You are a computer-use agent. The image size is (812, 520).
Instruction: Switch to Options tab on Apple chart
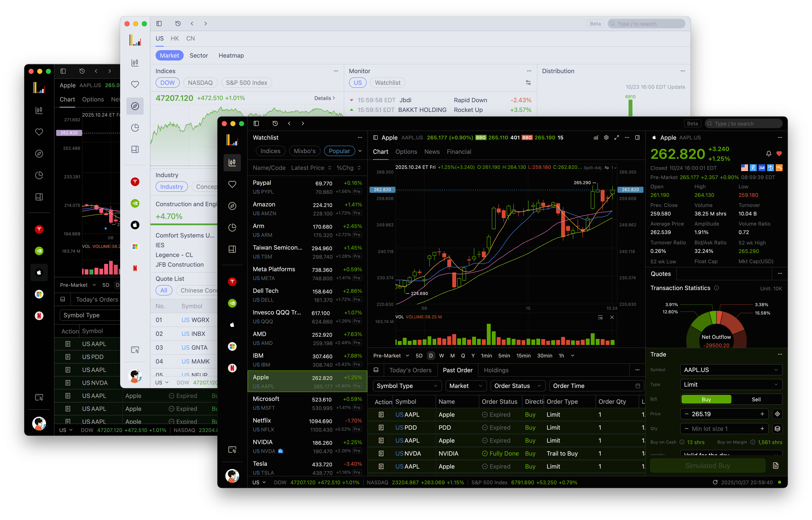pos(406,152)
